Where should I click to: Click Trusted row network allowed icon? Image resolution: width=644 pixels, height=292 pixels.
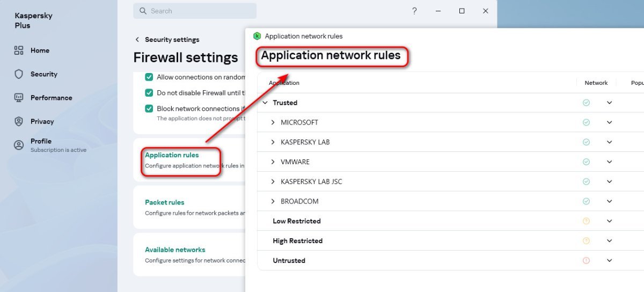click(586, 103)
